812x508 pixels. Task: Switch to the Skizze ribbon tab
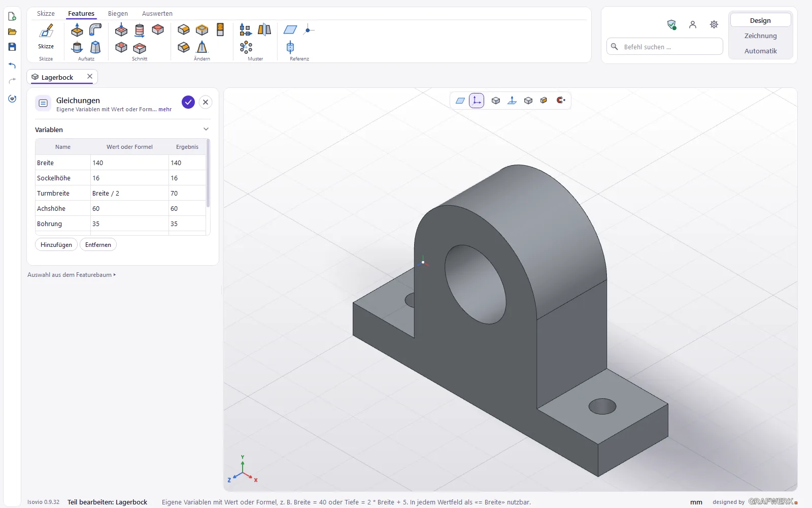click(x=46, y=14)
